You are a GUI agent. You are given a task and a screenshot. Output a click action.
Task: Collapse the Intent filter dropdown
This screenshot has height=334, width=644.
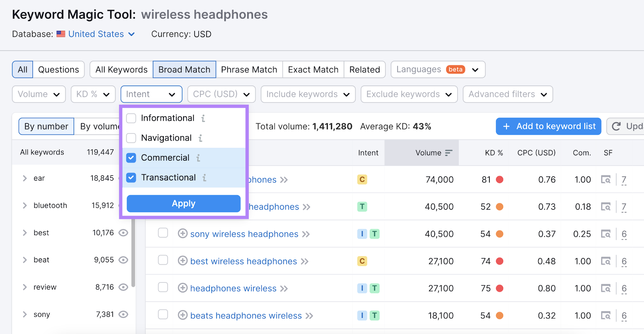pos(151,94)
